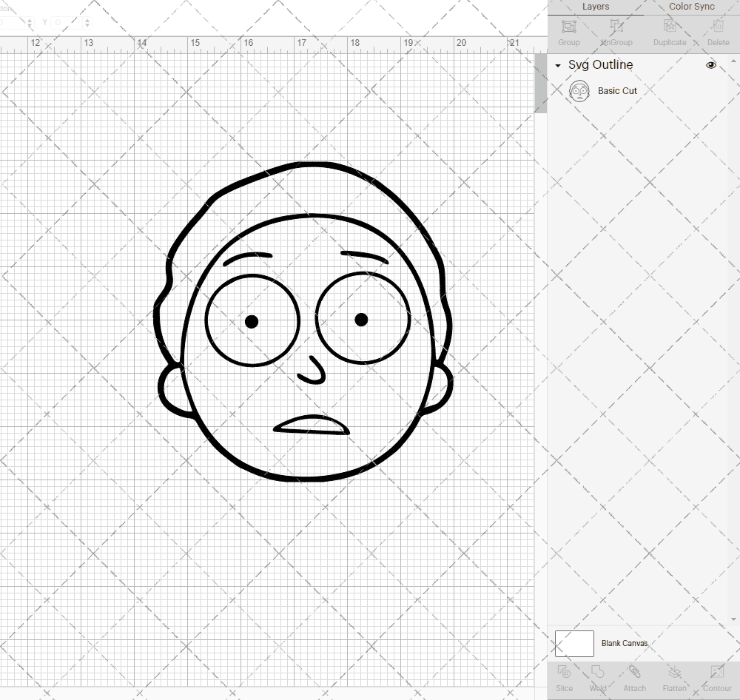Select the Flatten tool
Screen dimensions: 740x700
click(674, 679)
